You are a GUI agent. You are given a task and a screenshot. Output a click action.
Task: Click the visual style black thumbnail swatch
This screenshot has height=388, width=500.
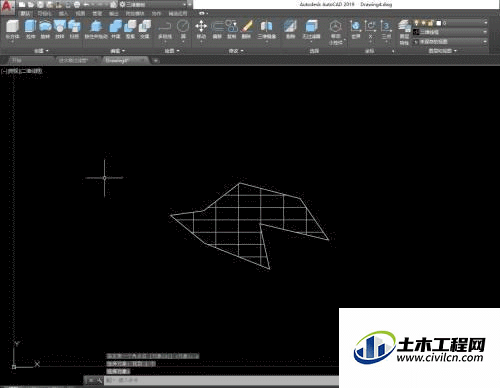(x=416, y=32)
